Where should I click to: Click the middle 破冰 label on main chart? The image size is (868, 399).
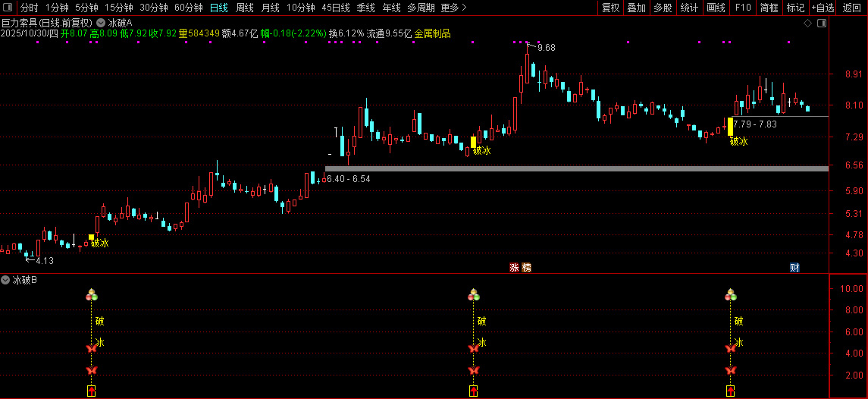pos(481,150)
